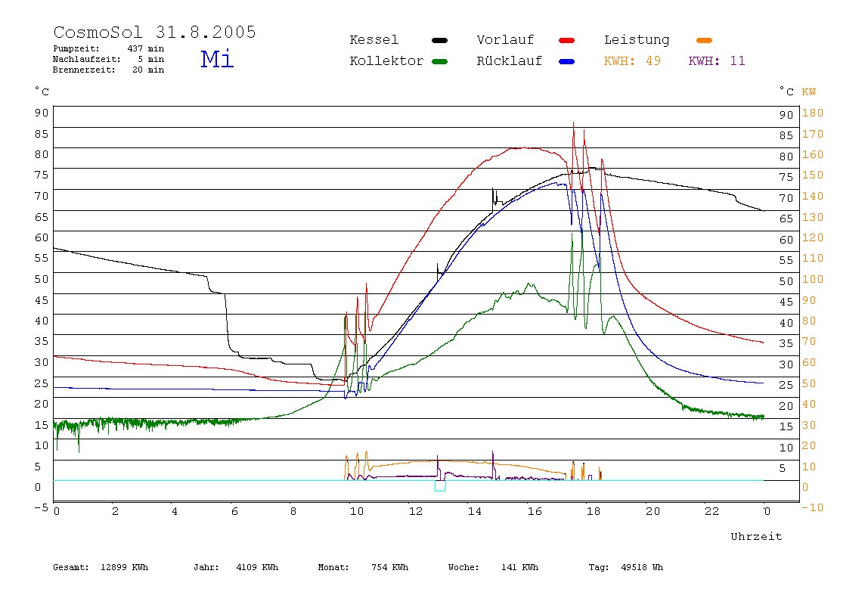The height and width of the screenshot is (614, 868).
Task: Click the "22" hour x-axis tick
Action: 712,511
